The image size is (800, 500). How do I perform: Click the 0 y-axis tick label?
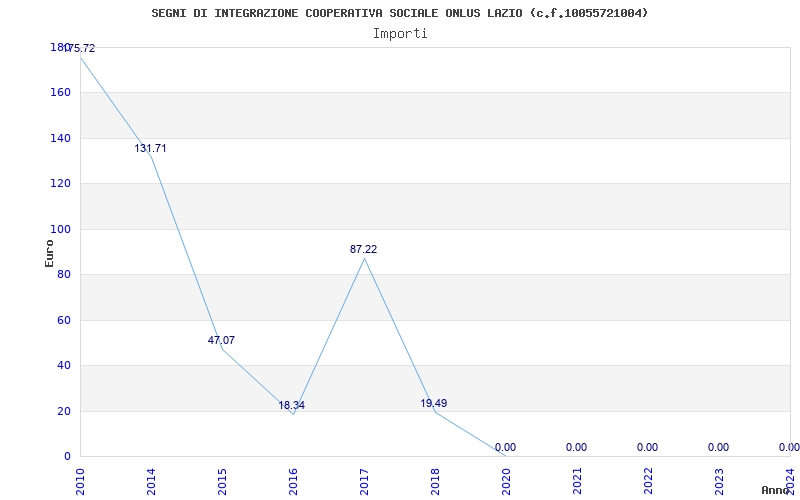pos(67,456)
